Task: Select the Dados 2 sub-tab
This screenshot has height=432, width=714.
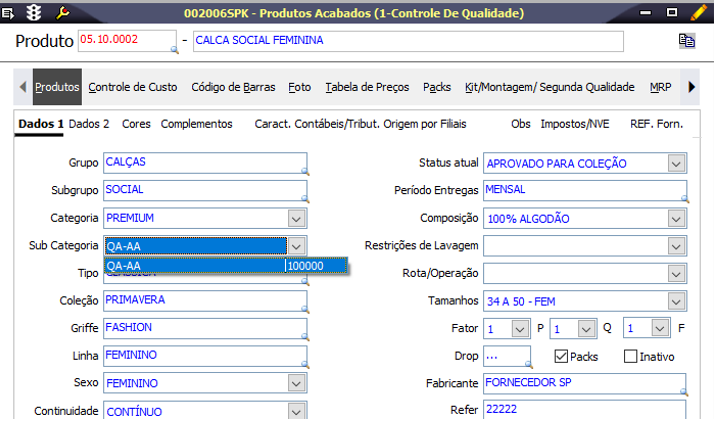Action: tap(89, 124)
